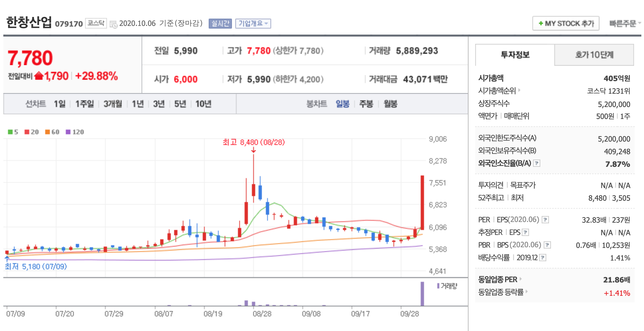Select the 일봉 candlestick chart
The width and height of the screenshot is (644, 331).
(x=343, y=104)
